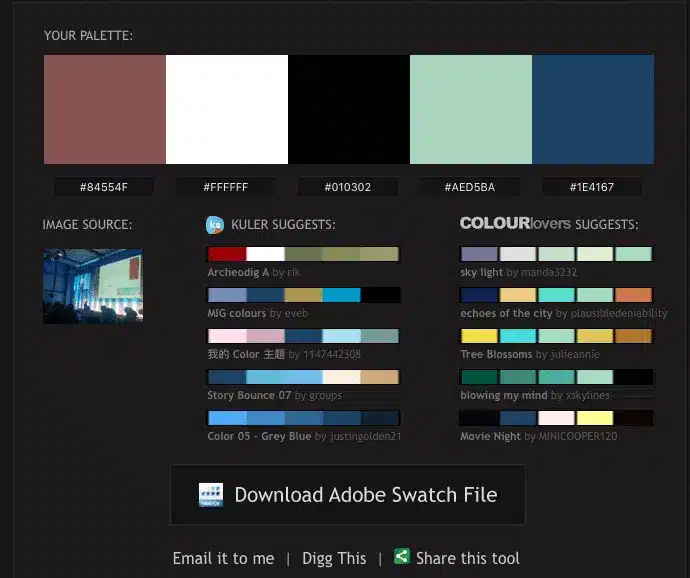This screenshot has width=690, height=578.
Task: Click the green share icon
Action: (401, 556)
